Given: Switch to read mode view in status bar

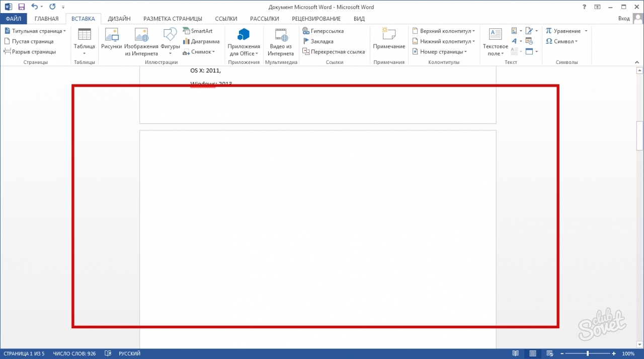Looking at the screenshot, I should 515,353.
